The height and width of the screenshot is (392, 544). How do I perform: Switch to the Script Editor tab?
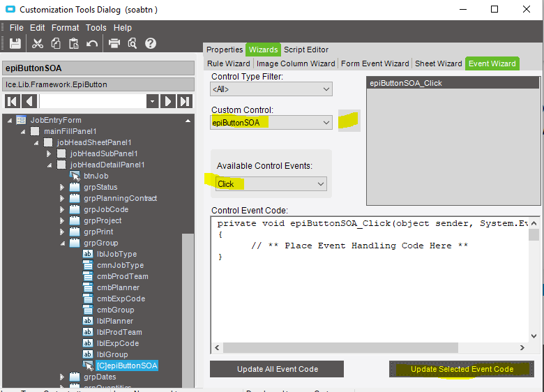[306, 50]
